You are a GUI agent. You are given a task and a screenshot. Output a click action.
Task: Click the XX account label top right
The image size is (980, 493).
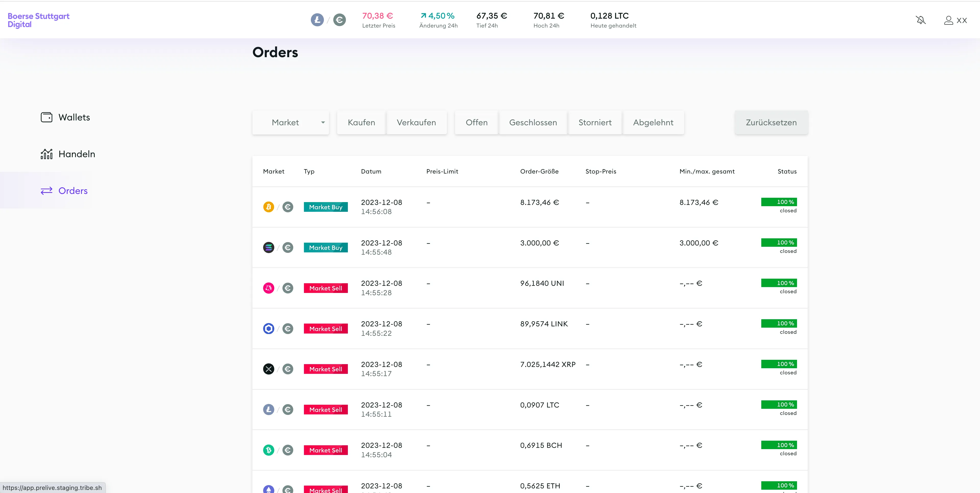[963, 20]
